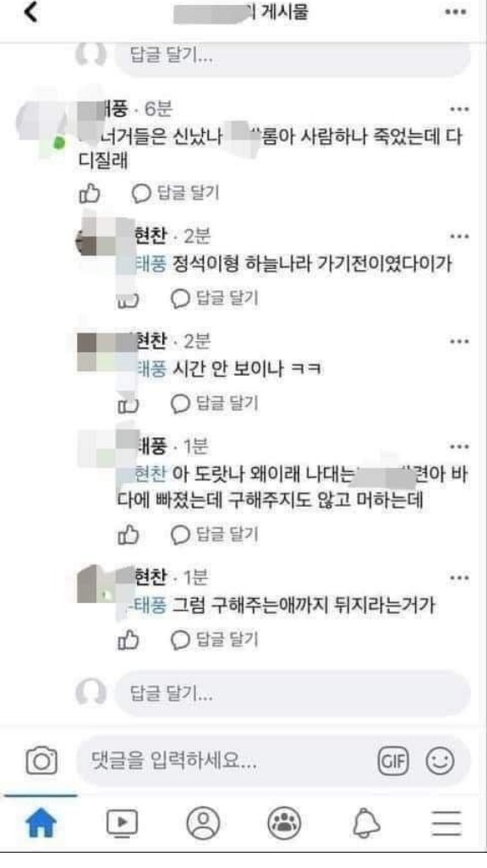This screenshot has height=868, width=487.
Task: Like the comment about 바다에 빠졌는데
Action: click(x=129, y=535)
